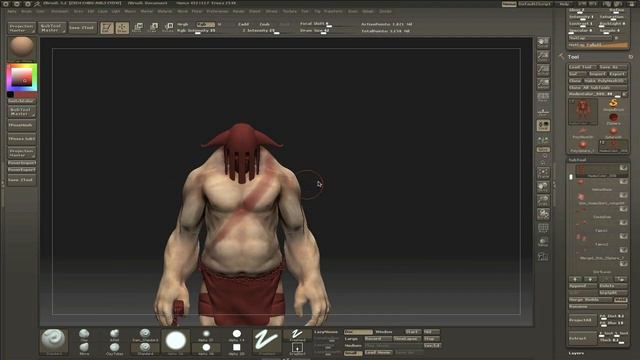Click Clone All SubTools button
This screenshot has height=360, width=640.
[x=598, y=87]
